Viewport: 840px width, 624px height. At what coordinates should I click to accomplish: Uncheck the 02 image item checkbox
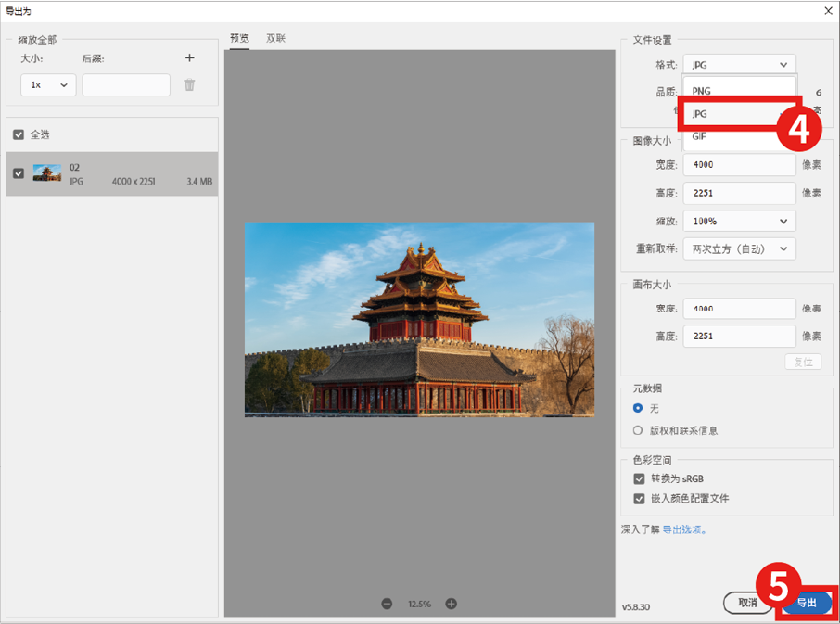tap(19, 173)
